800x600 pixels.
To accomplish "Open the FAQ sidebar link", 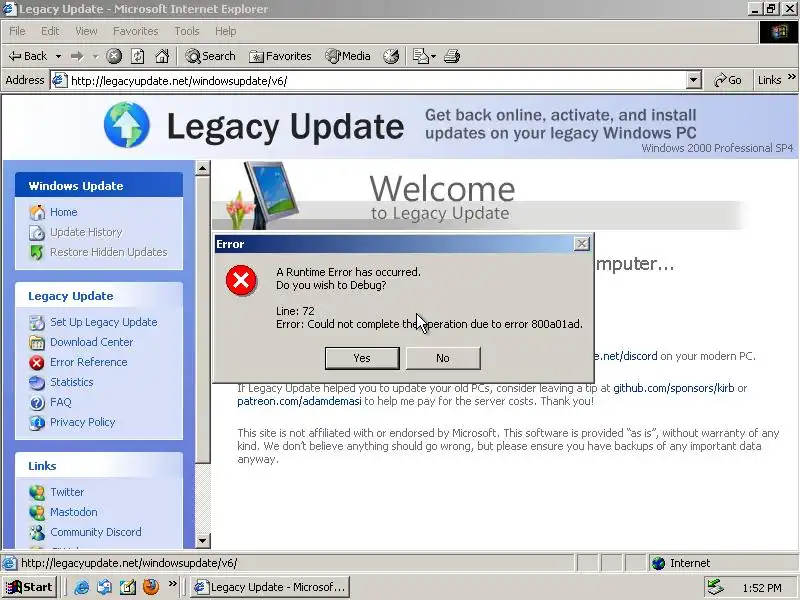I will click(x=61, y=402).
